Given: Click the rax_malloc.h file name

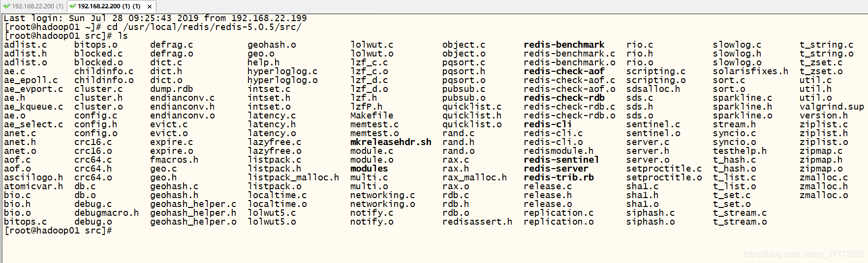Looking at the screenshot, I should coord(475,177).
